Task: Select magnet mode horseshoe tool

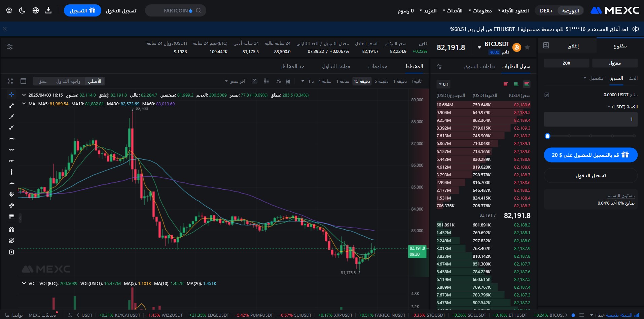Action: click(11, 229)
